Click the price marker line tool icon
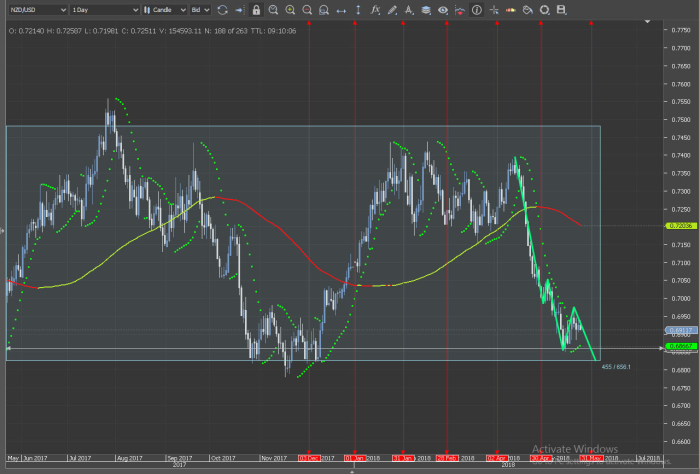This screenshot has width=700, height=474. (x=460, y=10)
